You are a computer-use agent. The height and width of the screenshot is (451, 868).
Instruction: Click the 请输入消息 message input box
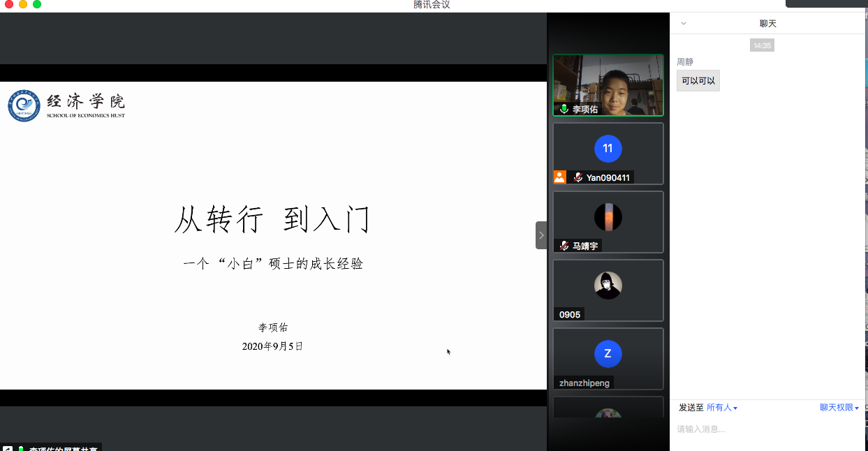pyautogui.click(x=767, y=429)
